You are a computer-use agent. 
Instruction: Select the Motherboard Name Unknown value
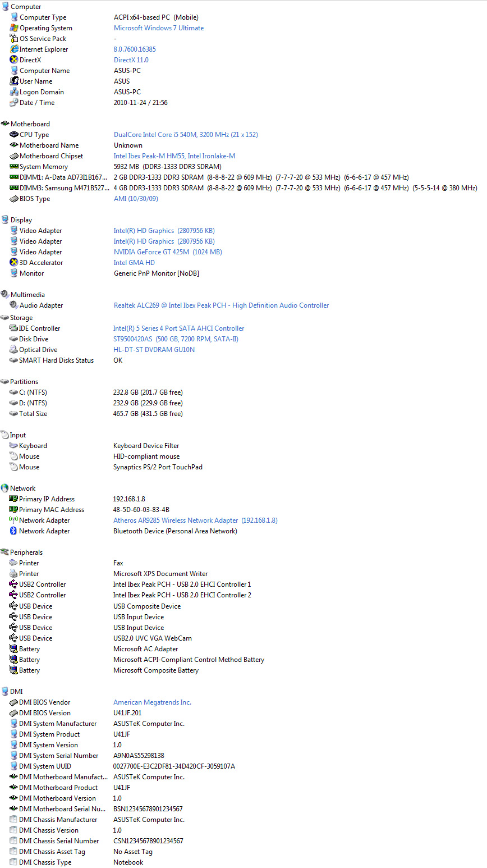(128, 145)
